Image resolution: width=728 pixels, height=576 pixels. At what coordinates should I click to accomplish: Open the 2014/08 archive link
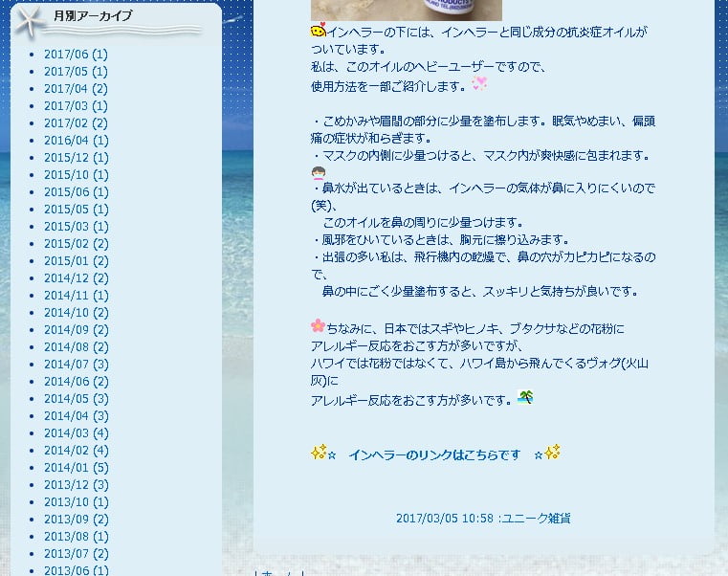tap(77, 347)
